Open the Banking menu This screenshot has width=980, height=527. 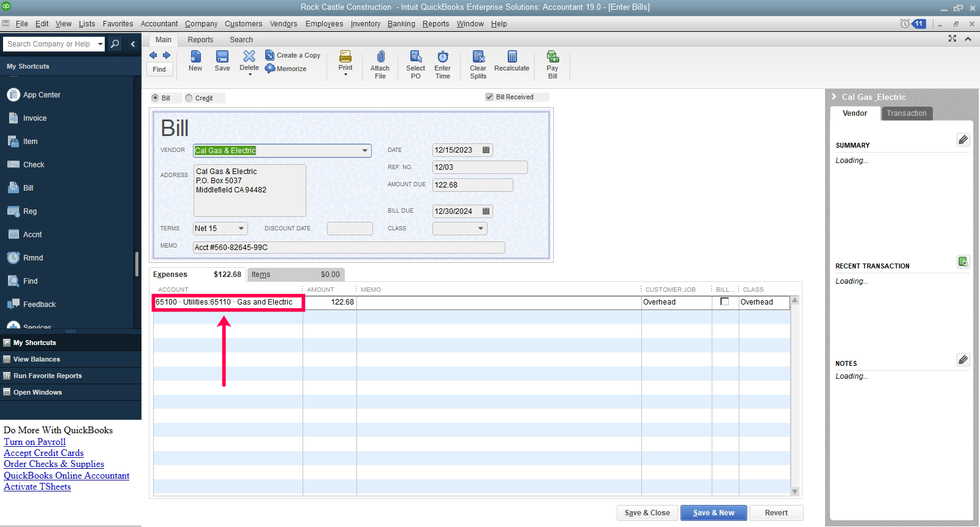point(401,24)
